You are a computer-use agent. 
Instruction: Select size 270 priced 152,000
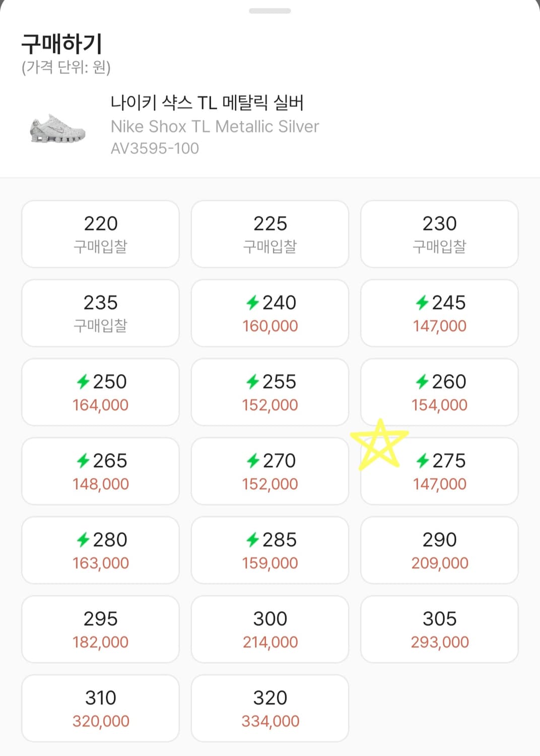(x=270, y=471)
